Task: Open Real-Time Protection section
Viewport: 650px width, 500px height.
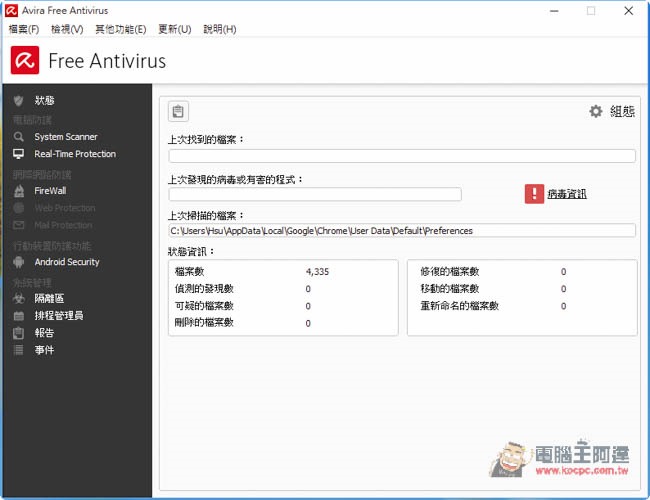Action: (75, 154)
